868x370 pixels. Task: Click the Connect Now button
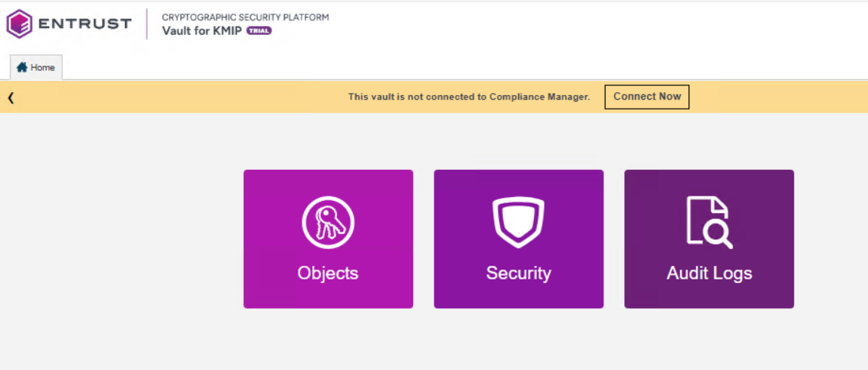click(x=646, y=97)
